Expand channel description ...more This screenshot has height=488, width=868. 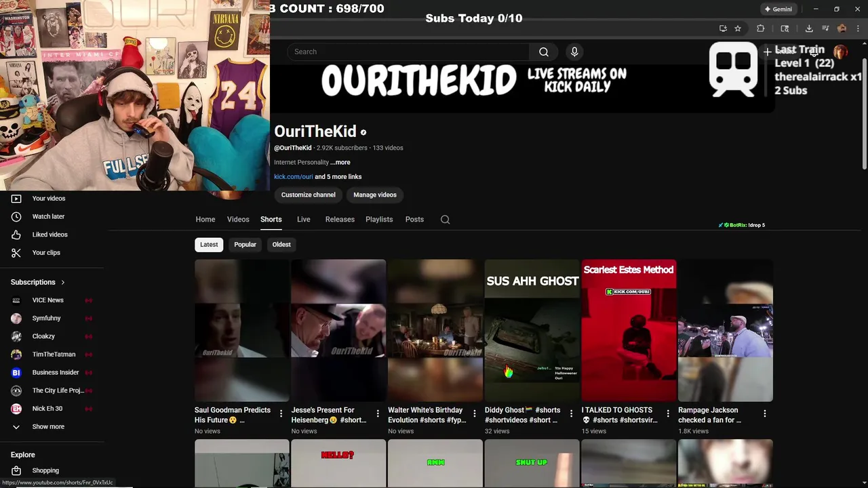click(x=340, y=163)
